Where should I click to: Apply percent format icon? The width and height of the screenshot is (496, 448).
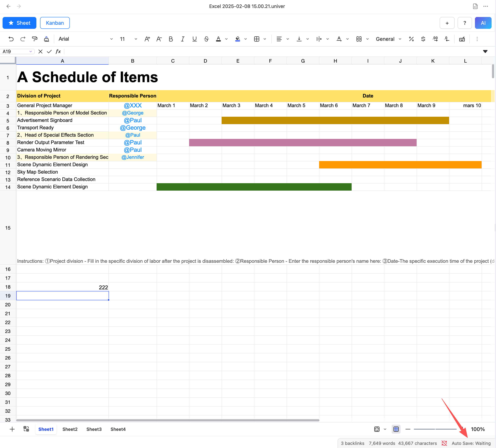click(x=411, y=39)
